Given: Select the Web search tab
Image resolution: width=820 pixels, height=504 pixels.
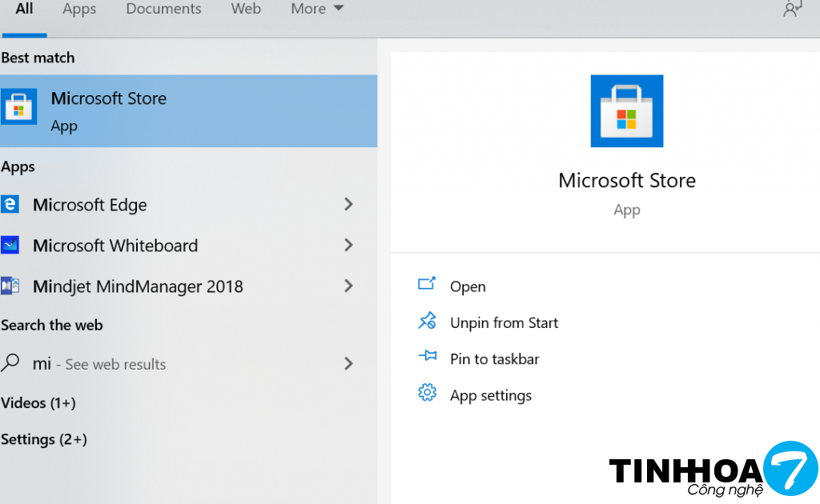Looking at the screenshot, I should pos(246,9).
